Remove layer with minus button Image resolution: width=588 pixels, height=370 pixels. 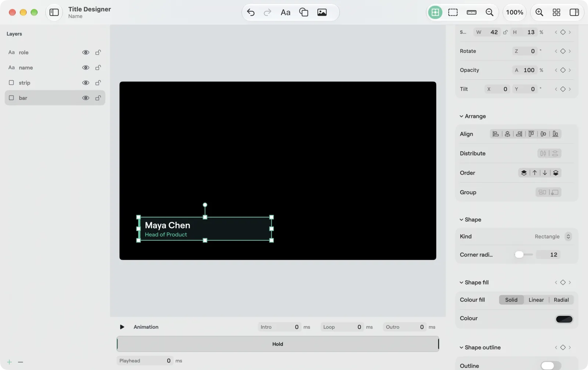tap(21, 362)
